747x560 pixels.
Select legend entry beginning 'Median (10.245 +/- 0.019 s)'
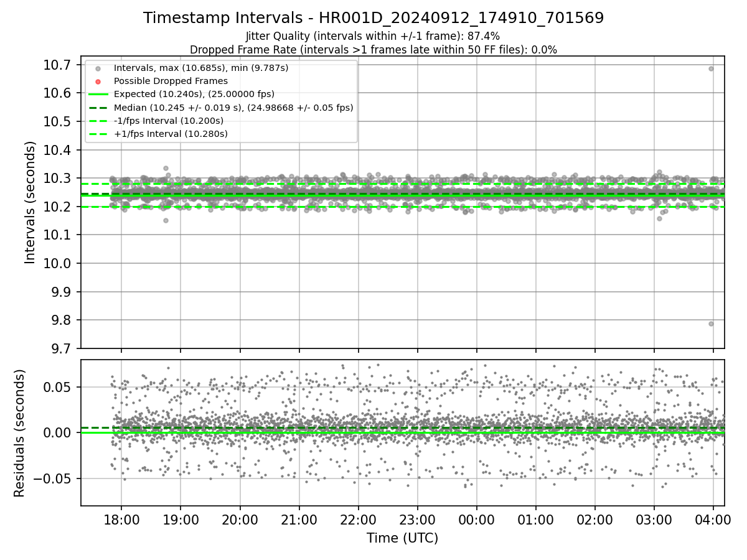pyautogui.click(x=233, y=108)
